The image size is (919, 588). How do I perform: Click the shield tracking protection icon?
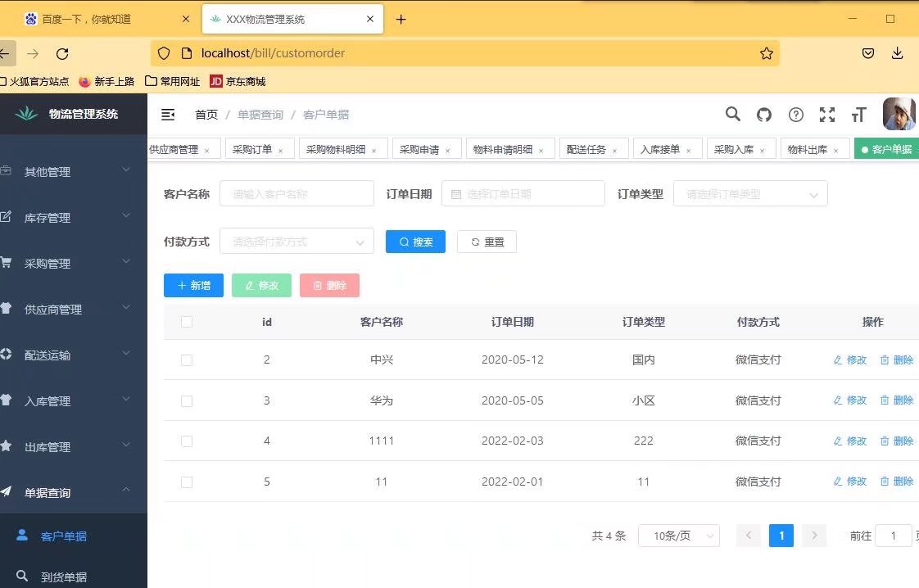[164, 53]
